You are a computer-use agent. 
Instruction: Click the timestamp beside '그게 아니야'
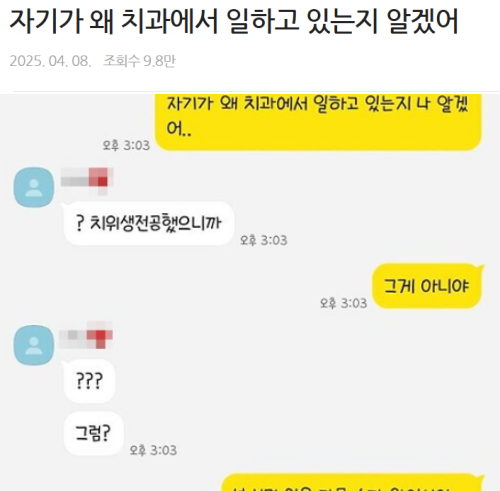coord(344,303)
